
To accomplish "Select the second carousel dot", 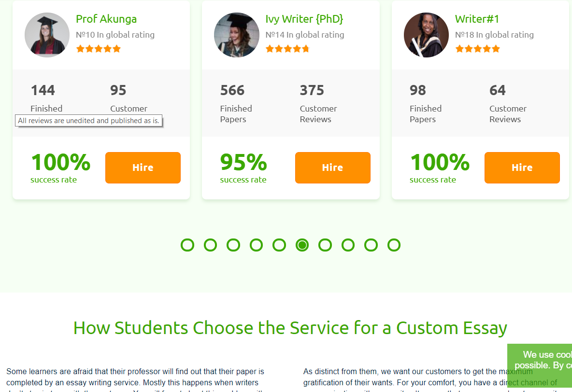I will click(x=211, y=245).
